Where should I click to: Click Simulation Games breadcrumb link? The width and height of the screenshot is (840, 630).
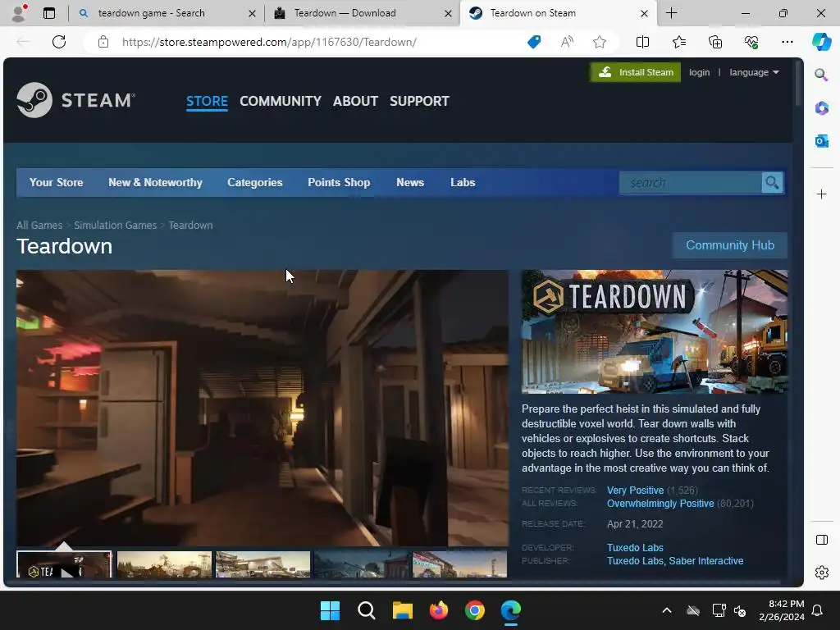tap(115, 226)
